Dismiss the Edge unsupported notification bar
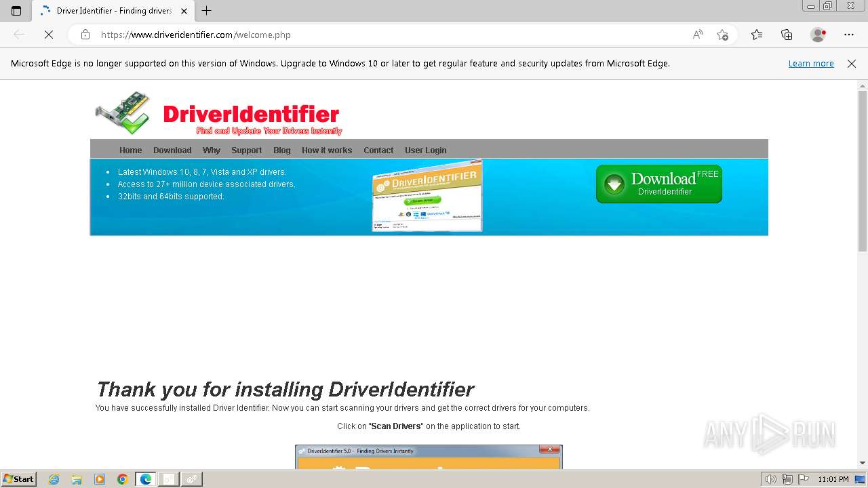This screenshot has width=868, height=488. tap(852, 64)
